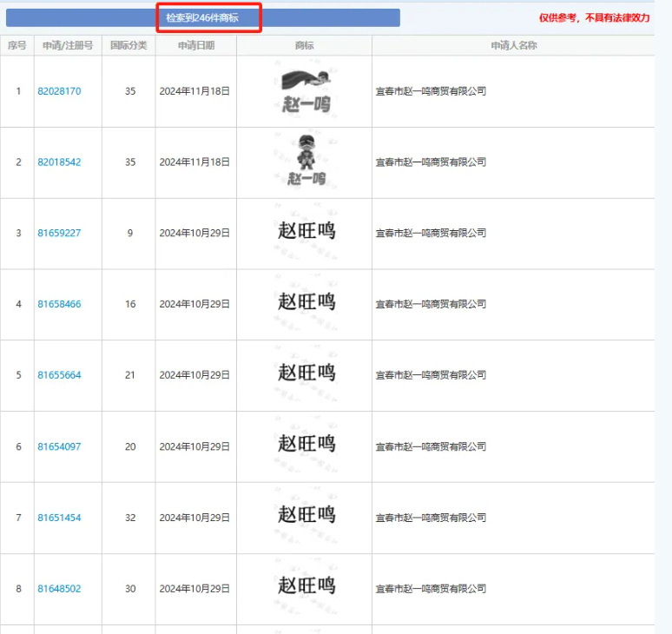Image resolution: width=672 pixels, height=634 pixels.
Task: Click the 申请日期 column header
Action: [x=196, y=45]
